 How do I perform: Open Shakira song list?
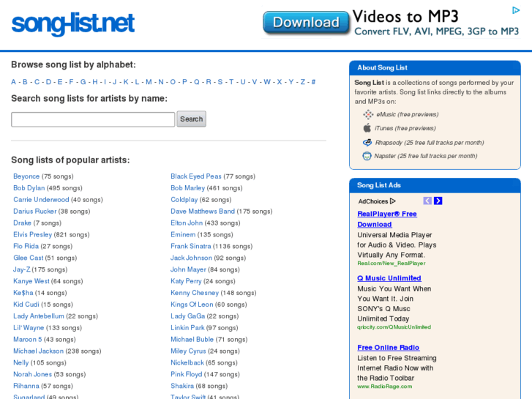click(182, 386)
